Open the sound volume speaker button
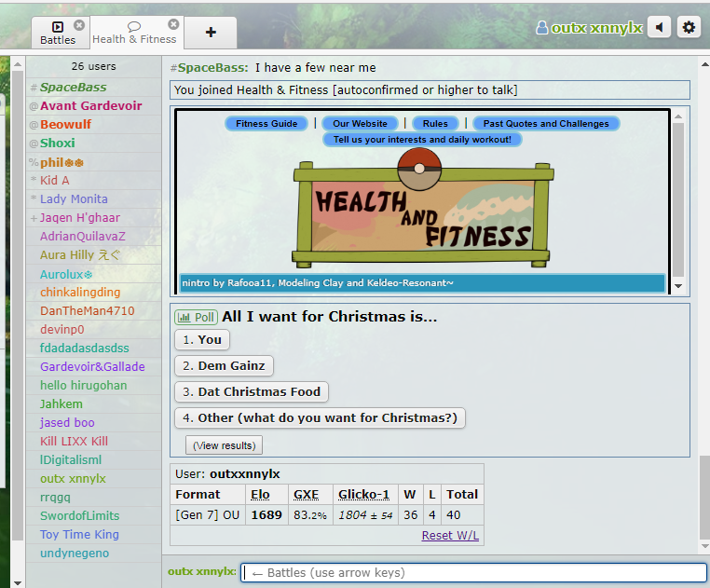Viewport: 710px width, 588px height. [659, 28]
